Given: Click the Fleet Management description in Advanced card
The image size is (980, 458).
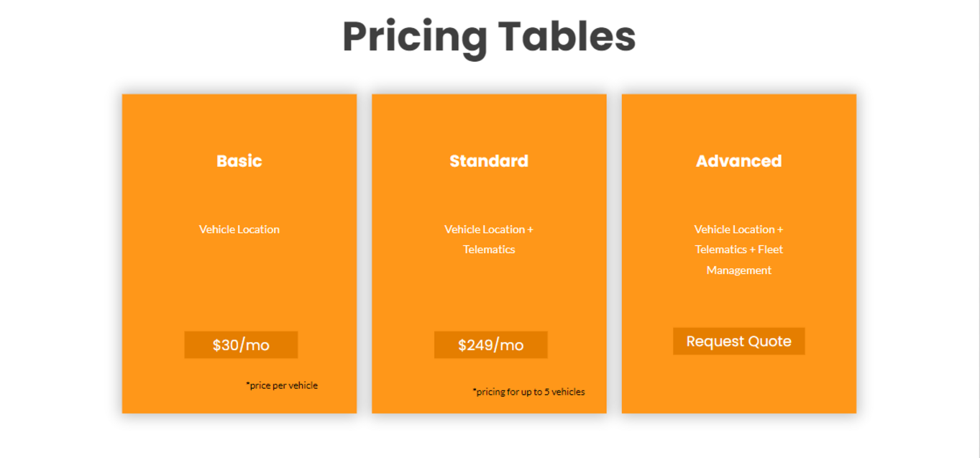Looking at the screenshot, I should 738,249.
